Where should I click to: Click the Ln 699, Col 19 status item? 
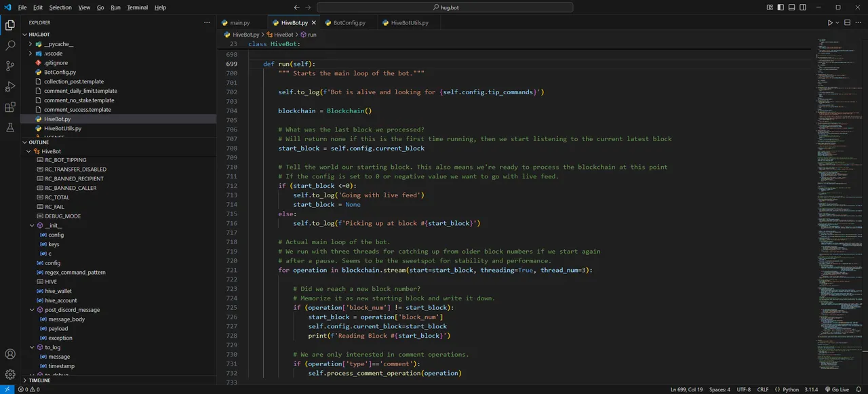click(x=686, y=389)
